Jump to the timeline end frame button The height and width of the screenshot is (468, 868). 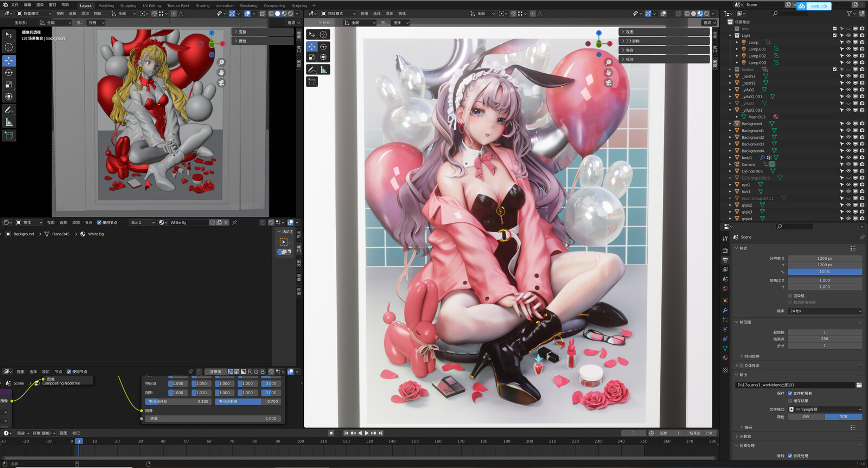381,433
